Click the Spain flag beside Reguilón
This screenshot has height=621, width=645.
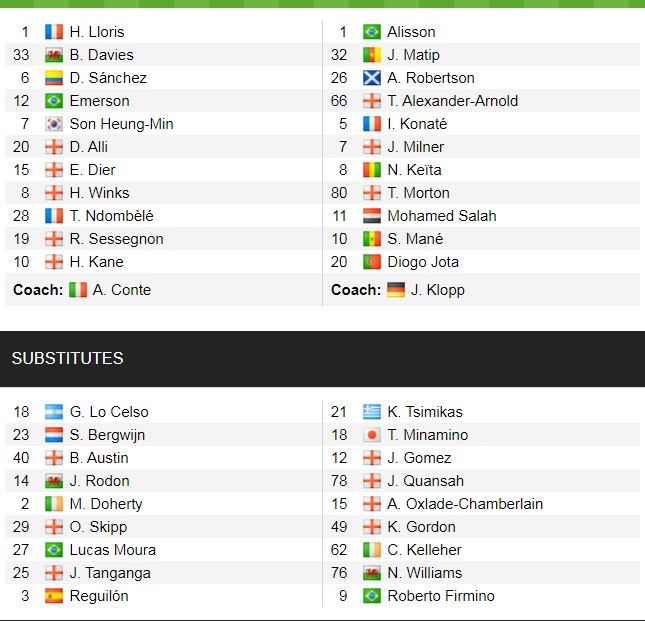pos(54,596)
